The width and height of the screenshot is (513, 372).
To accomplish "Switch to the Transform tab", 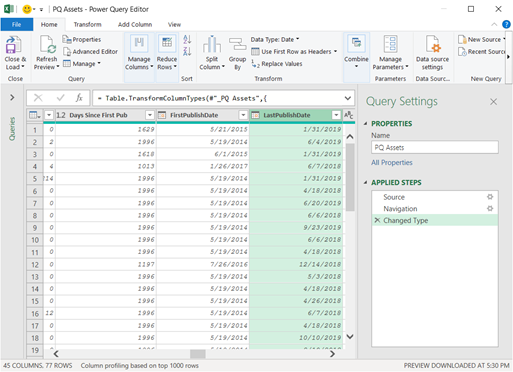I will click(87, 24).
